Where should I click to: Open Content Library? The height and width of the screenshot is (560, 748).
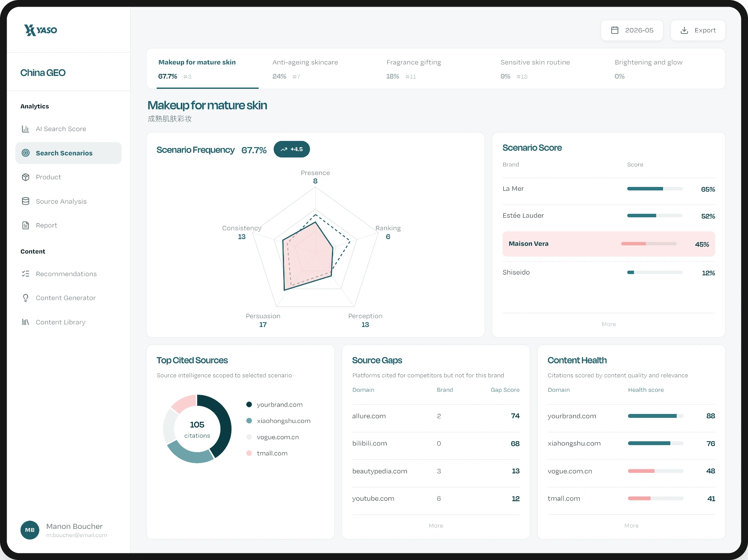[69, 322]
